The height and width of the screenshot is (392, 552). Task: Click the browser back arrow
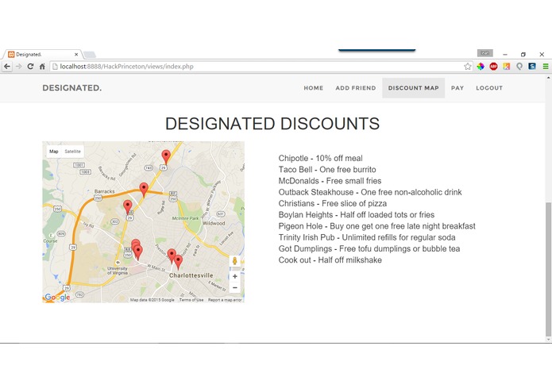point(7,67)
